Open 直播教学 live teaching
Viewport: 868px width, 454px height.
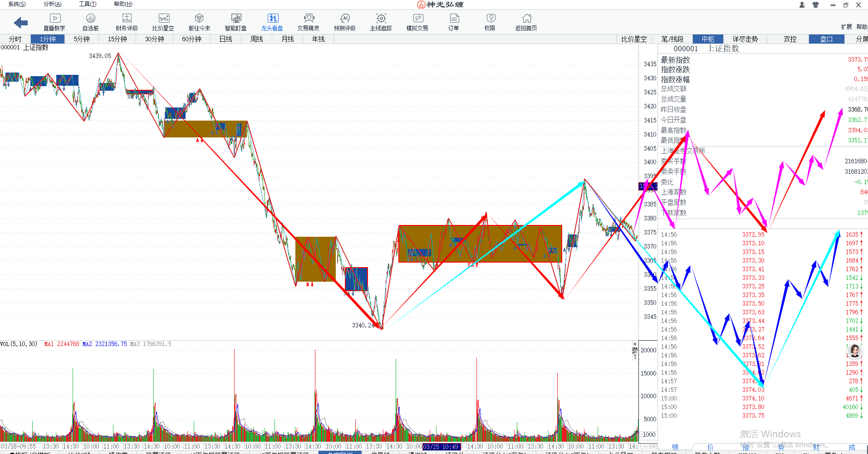coord(54,22)
